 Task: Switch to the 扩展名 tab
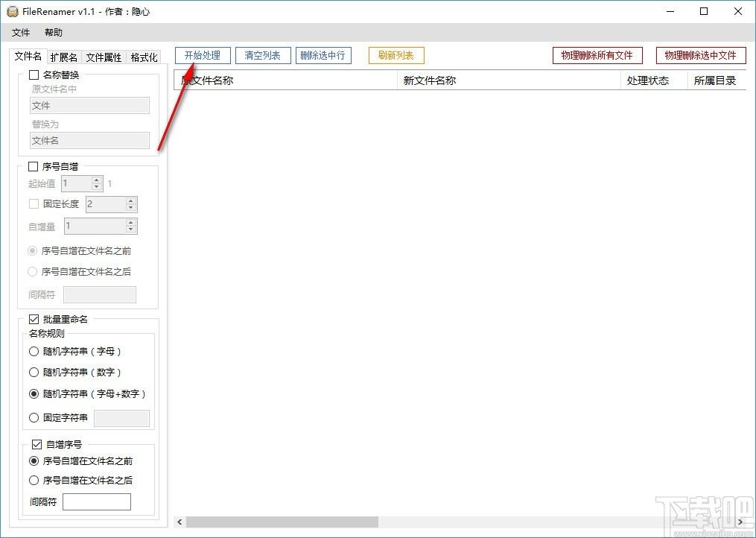tap(63, 57)
